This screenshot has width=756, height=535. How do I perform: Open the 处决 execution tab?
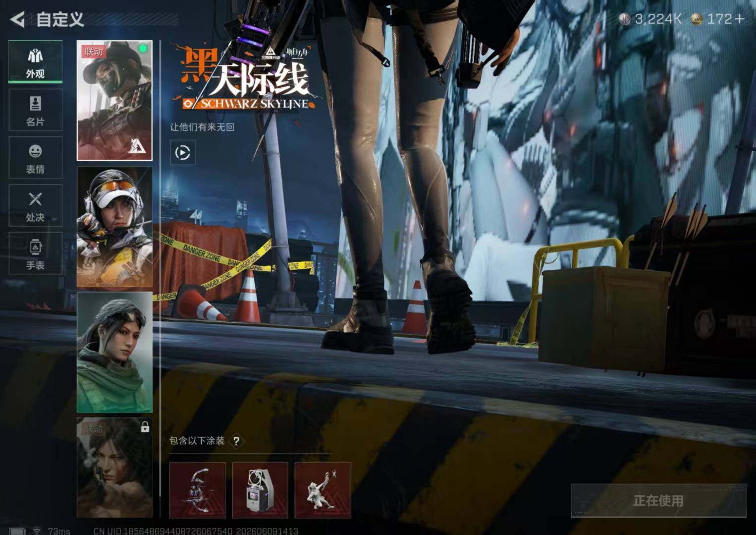[x=35, y=206]
